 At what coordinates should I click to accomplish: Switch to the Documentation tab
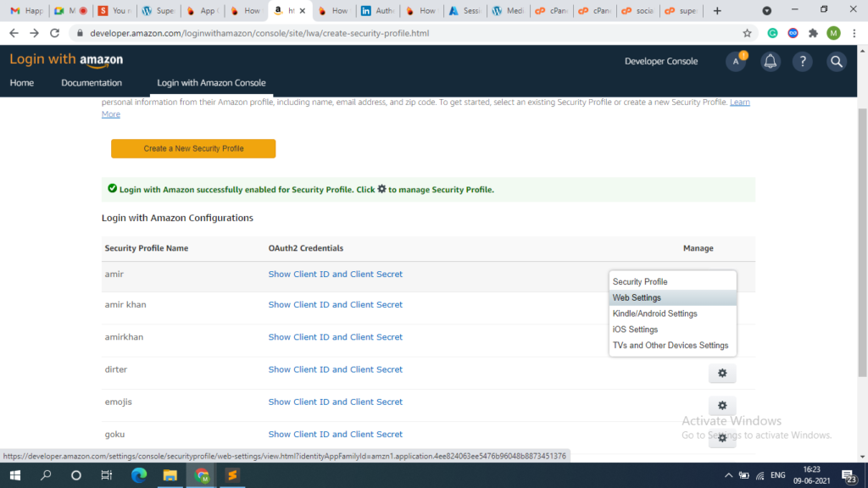pyautogui.click(x=92, y=82)
